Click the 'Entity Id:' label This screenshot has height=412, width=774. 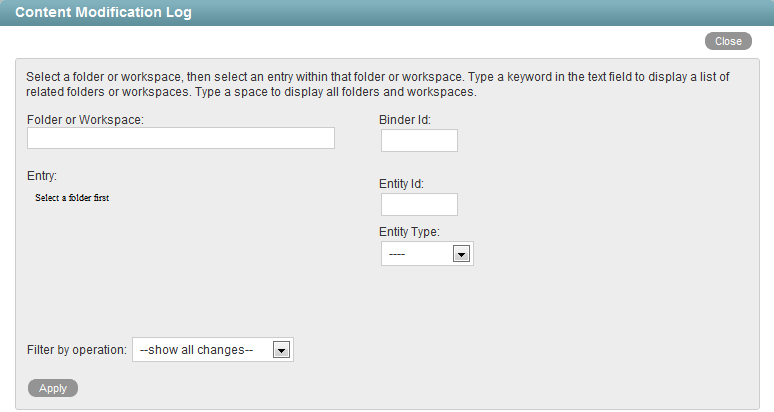(403, 184)
